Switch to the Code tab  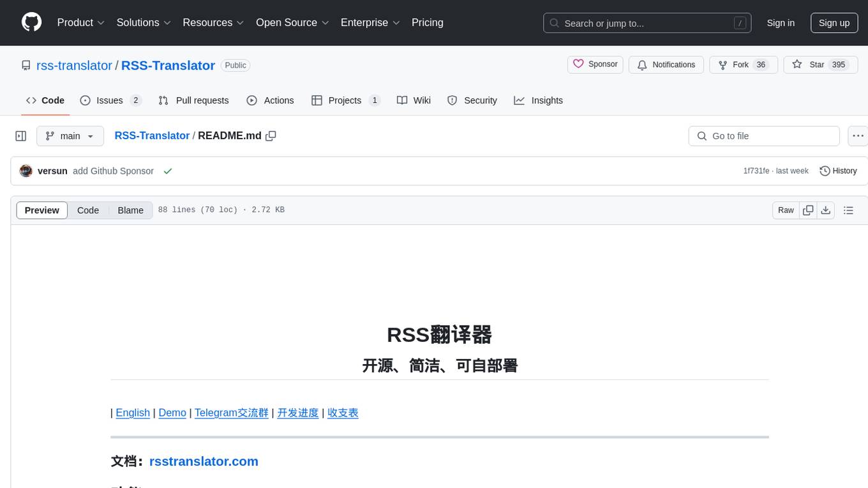(45, 100)
